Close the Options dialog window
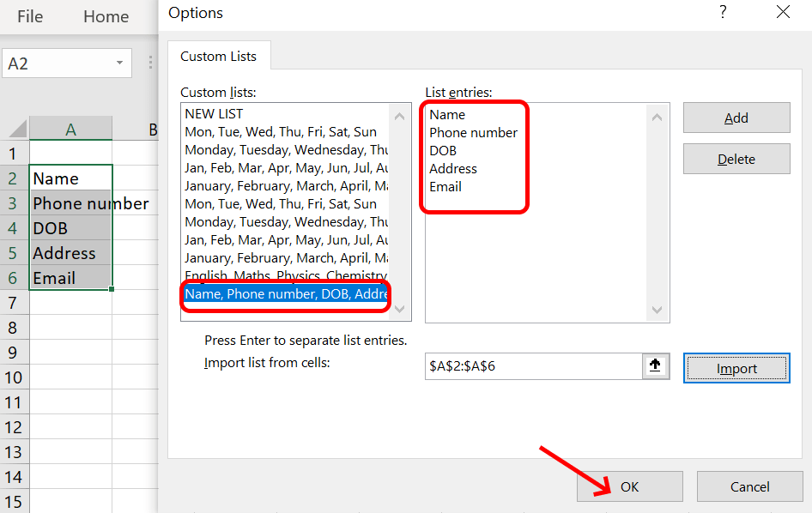This screenshot has width=812, height=513. 783,12
